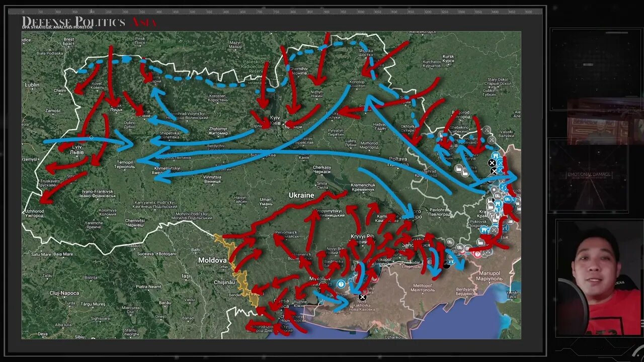Select the gray truck marker east of Zaporizhzhia
Screen dimensions: 644x362
pos(450,242)
